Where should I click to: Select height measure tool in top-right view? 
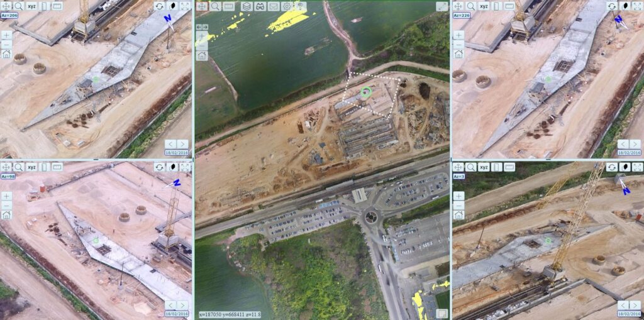tap(496, 6)
